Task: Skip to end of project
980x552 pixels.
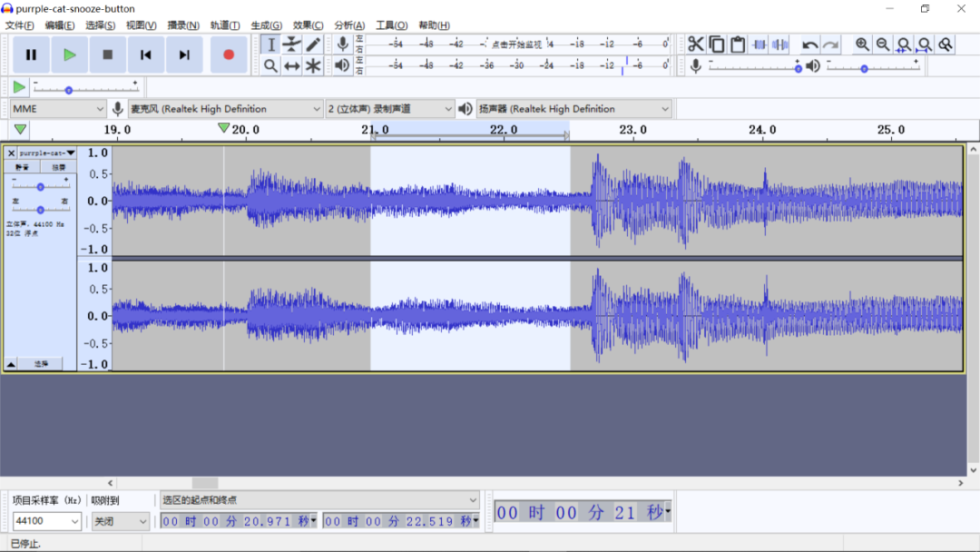Action: tap(183, 55)
